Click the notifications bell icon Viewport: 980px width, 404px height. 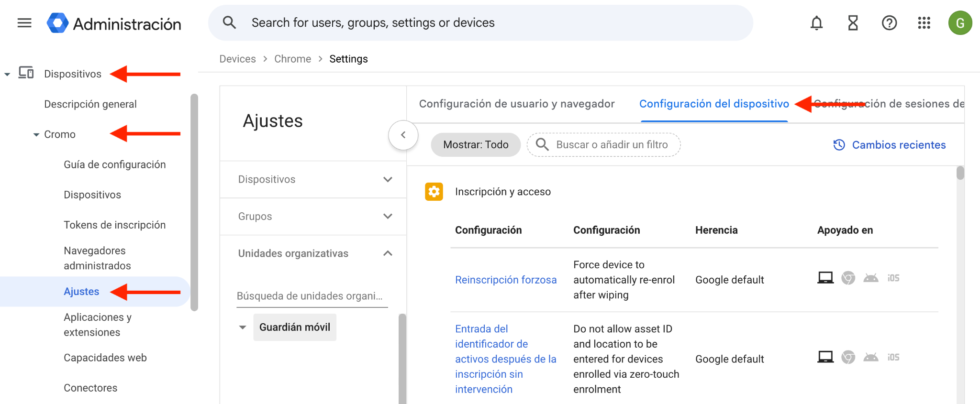pyautogui.click(x=816, y=23)
